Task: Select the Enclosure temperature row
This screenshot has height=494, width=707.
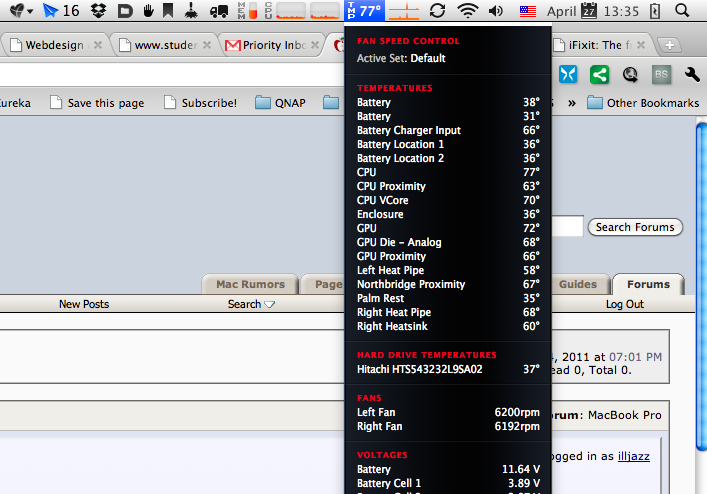Action: 448,215
